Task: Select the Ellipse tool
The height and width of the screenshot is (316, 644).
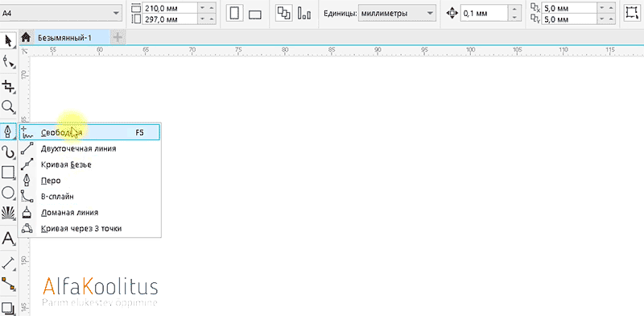Action: point(8,192)
